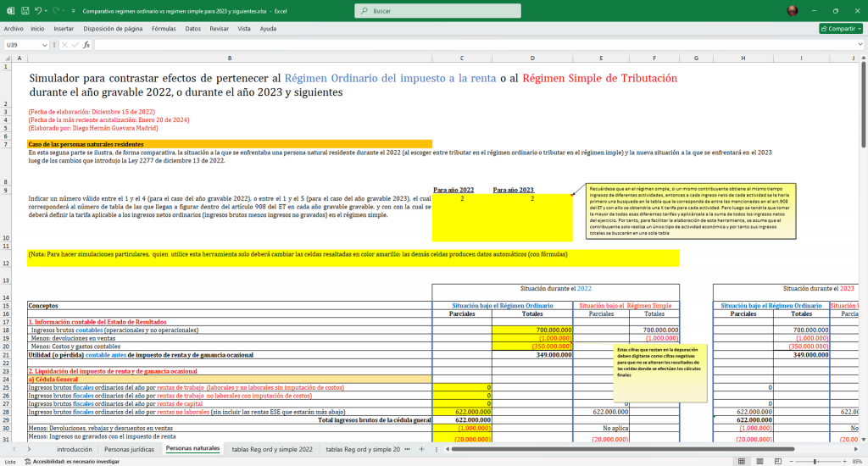Click the Buscar search box
868x466 pixels.
tap(437, 10)
